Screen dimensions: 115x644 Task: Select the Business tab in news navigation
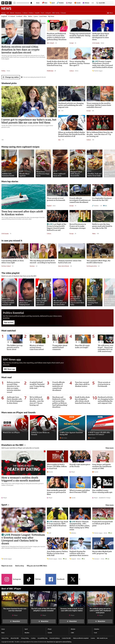pyautogui.click(x=18, y=13)
